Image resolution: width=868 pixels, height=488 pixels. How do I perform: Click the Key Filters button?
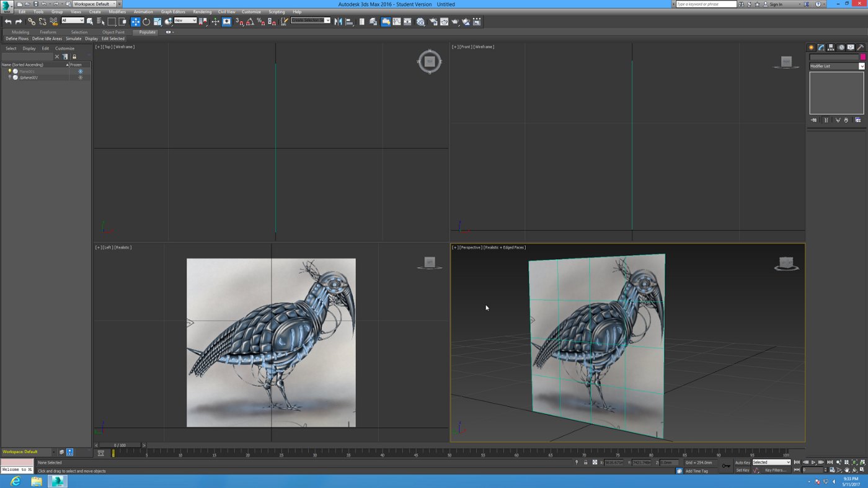(775, 470)
